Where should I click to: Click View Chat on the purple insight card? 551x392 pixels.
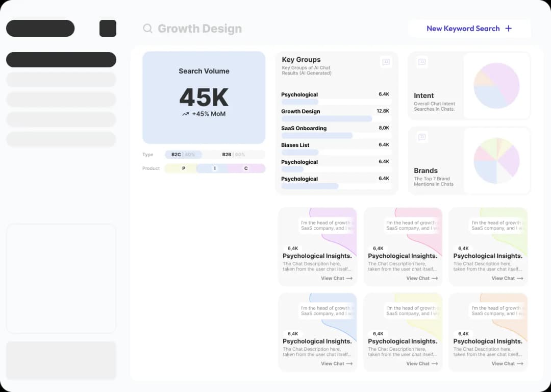(x=336, y=278)
